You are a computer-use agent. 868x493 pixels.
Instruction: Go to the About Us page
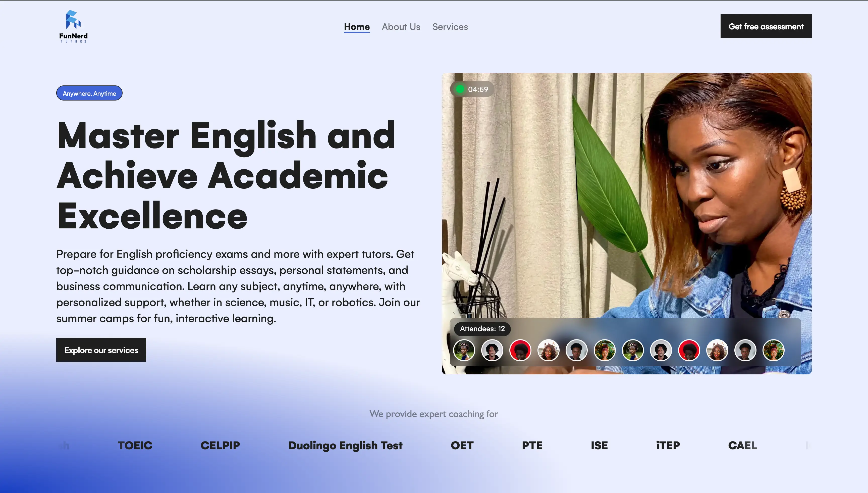click(401, 27)
